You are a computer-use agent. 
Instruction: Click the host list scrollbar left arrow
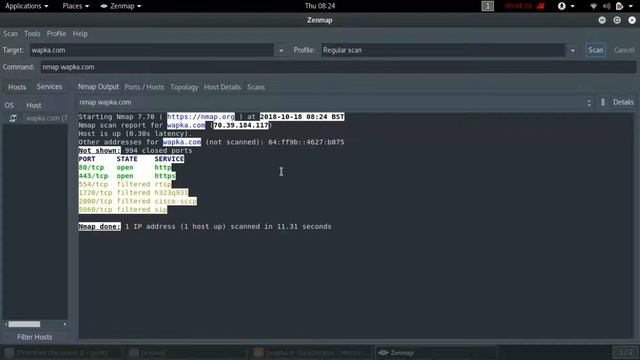(x=6, y=324)
